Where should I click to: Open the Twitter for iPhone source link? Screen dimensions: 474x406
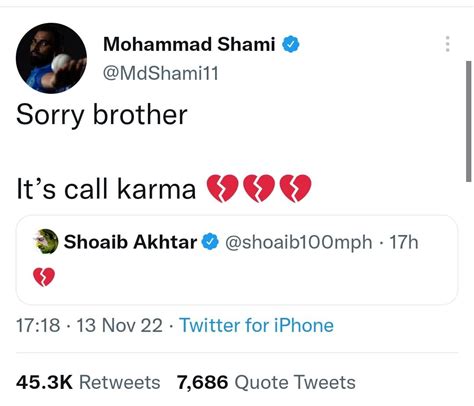(256, 325)
